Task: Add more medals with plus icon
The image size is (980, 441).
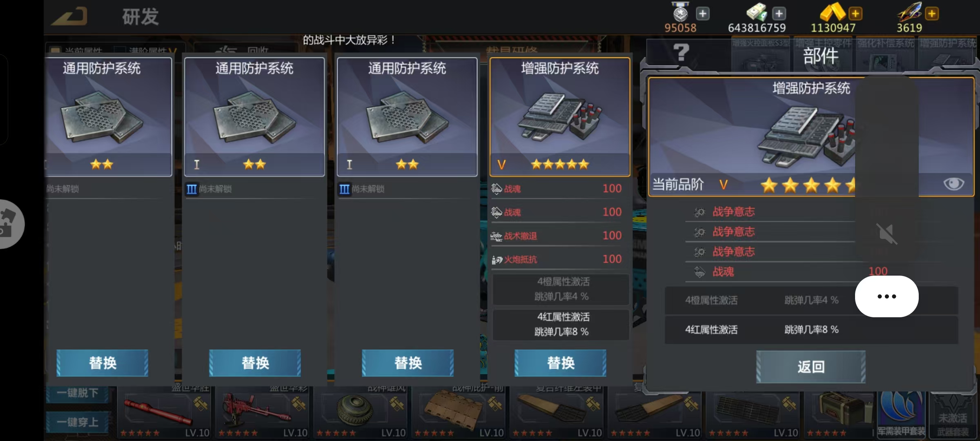Action: (702, 14)
